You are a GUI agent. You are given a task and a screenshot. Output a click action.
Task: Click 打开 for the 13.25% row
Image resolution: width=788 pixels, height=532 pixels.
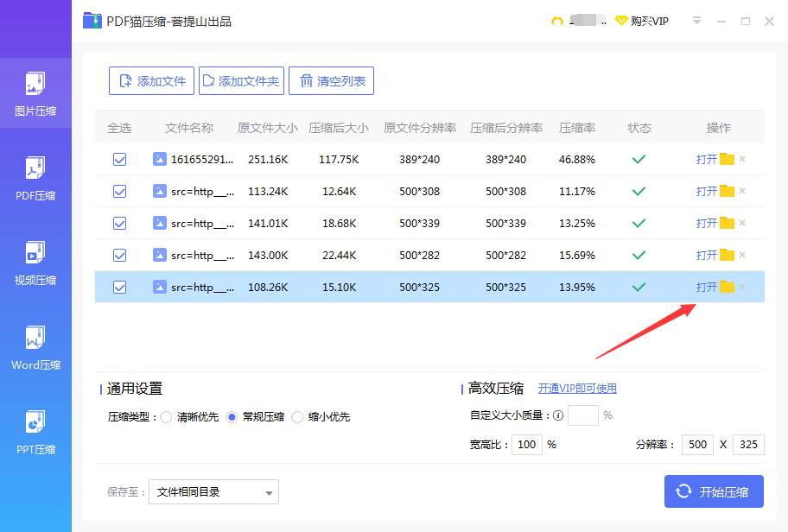pos(706,223)
